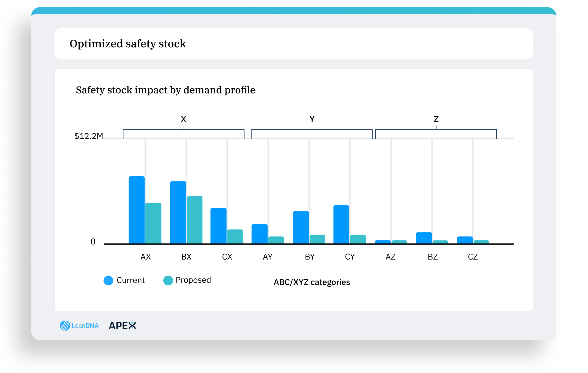Click the Safety stock impact chart title
The width and height of the screenshot is (588, 373).
[x=166, y=90]
